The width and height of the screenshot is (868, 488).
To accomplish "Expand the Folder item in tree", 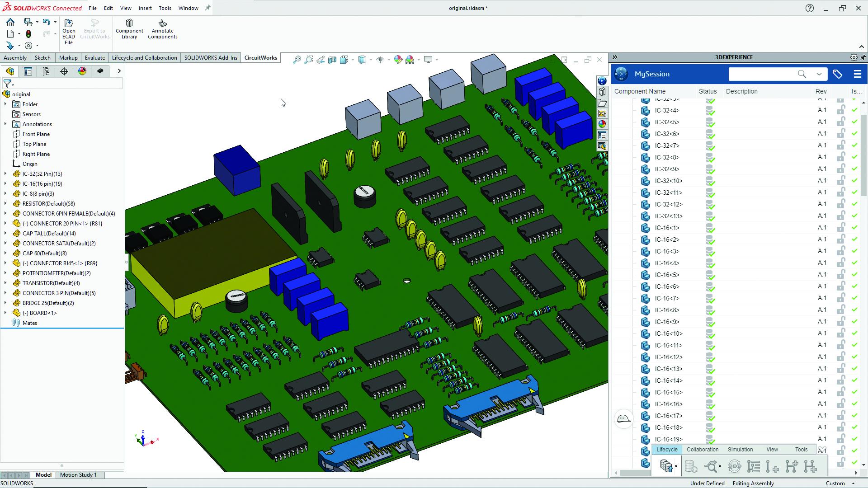I will (x=5, y=103).
